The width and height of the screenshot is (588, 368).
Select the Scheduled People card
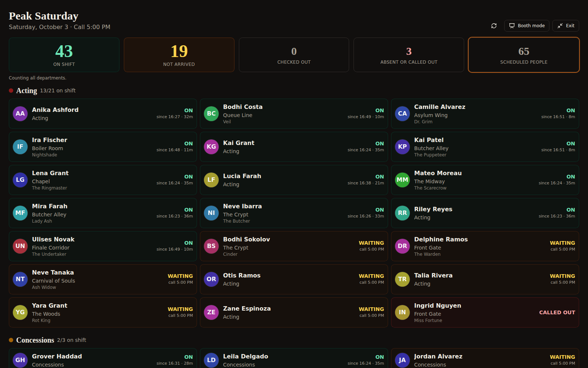pos(524,55)
